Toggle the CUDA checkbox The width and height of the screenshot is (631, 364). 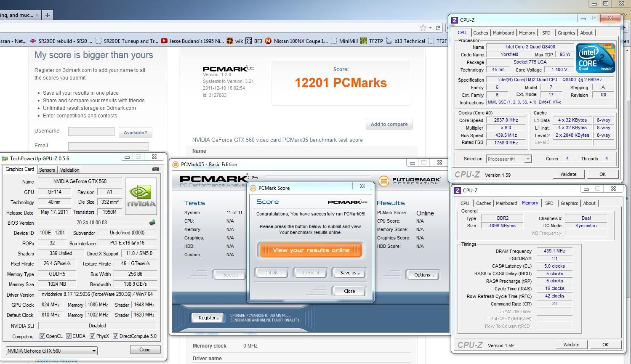(69, 336)
